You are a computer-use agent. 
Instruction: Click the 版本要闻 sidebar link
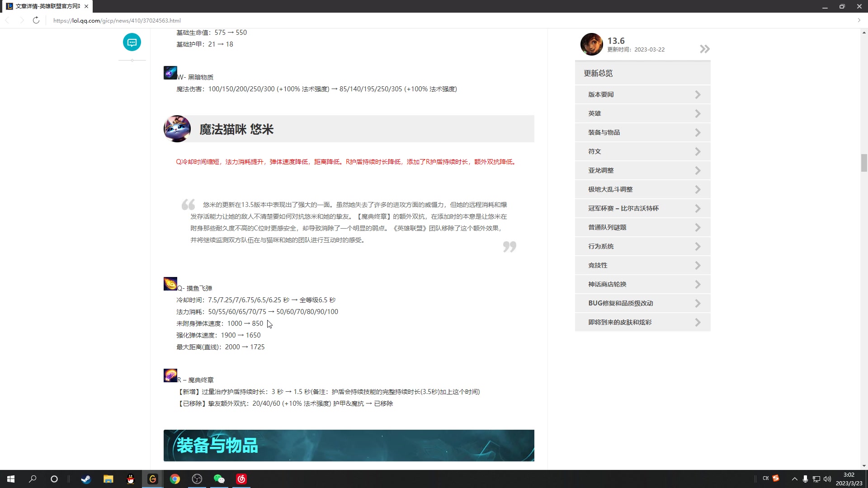tap(642, 94)
